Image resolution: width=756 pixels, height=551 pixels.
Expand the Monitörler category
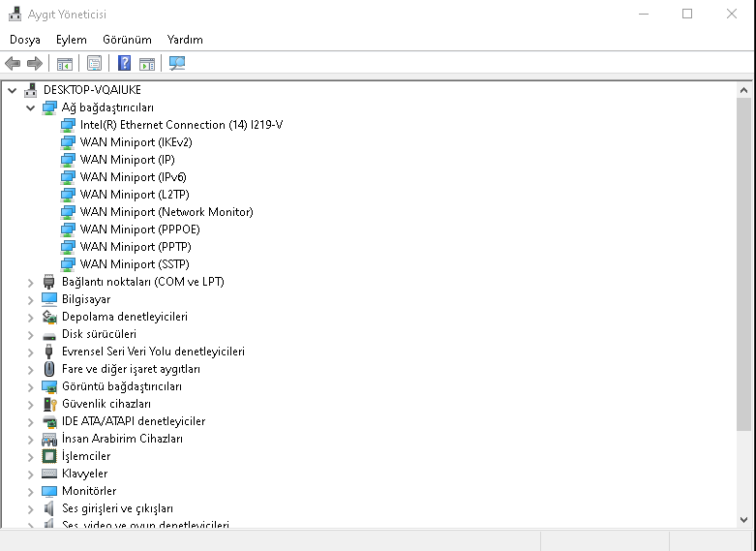30,492
